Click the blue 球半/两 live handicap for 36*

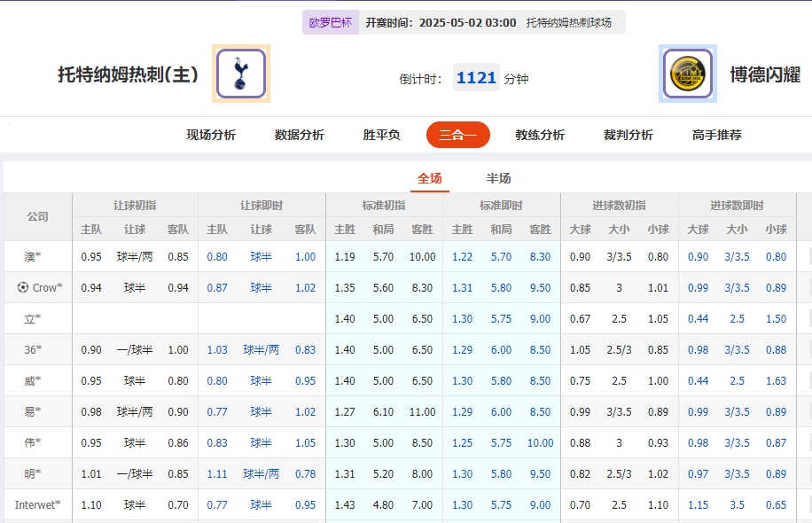tap(261, 348)
